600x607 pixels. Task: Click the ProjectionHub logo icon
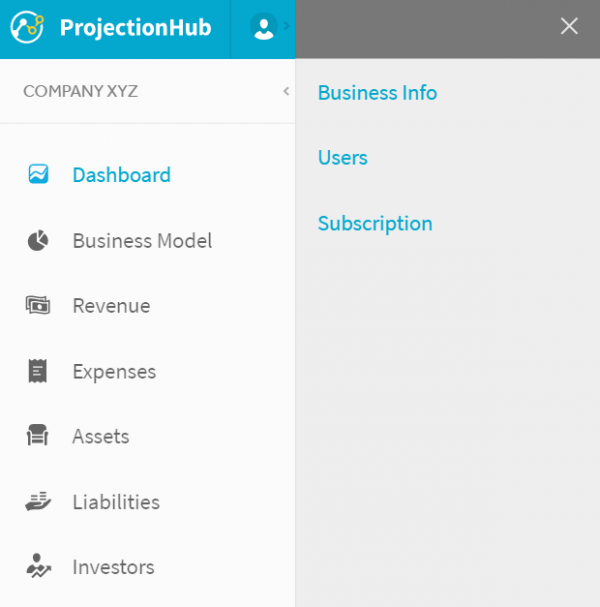(x=27, y=27)
